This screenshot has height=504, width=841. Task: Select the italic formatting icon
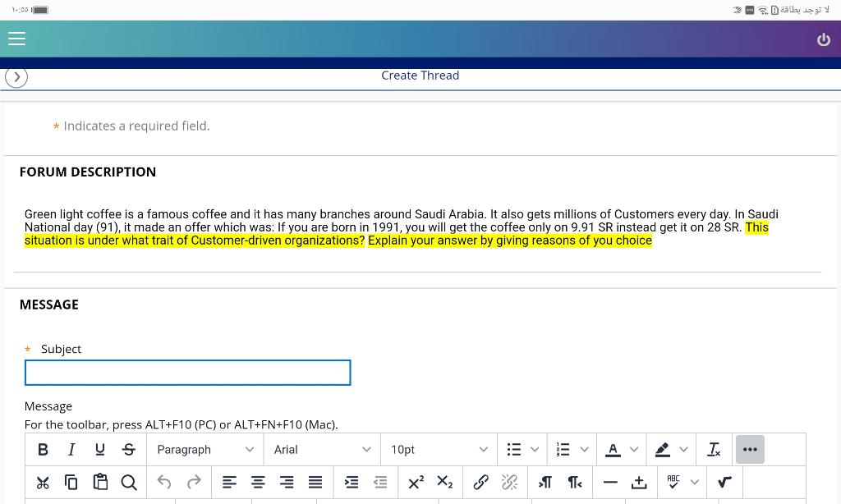point(71,449)
